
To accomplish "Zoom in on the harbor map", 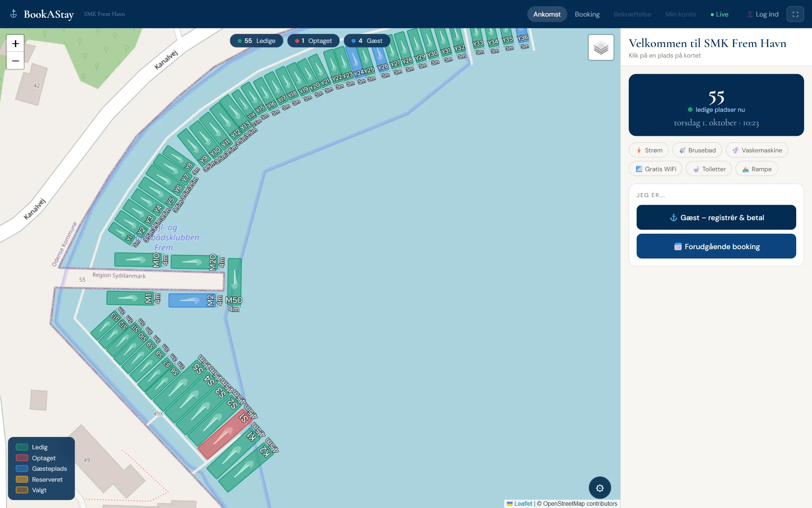I will click(x=15, y=44).
